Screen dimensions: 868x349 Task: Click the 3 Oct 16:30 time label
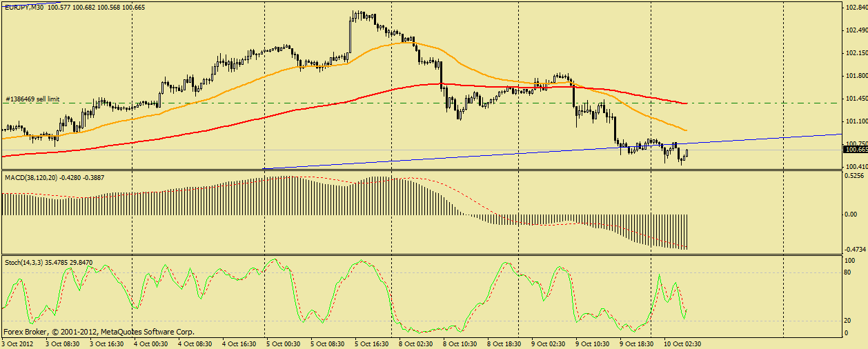click(x=106, y=343)
